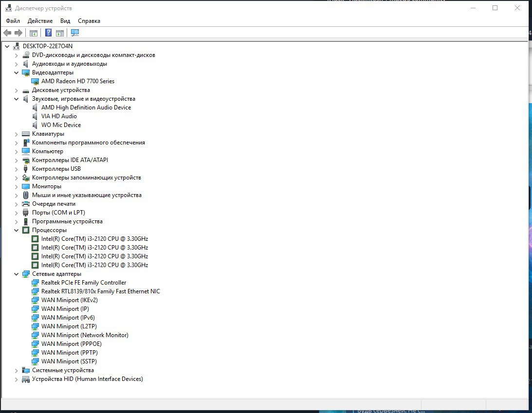The image size is (532, 413).
Task: Show the console tree toolbar icon
Action: (x=33, y=33)
